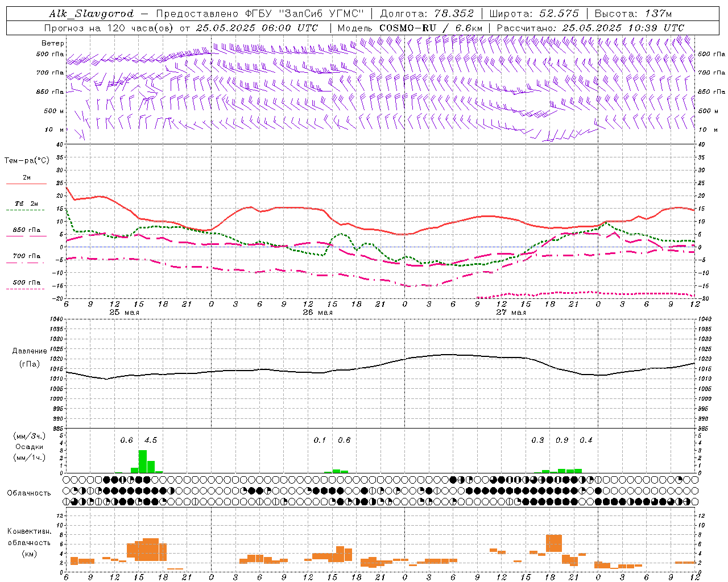Click the 0.6 precipitation value beside 0.1

(344, 440)
